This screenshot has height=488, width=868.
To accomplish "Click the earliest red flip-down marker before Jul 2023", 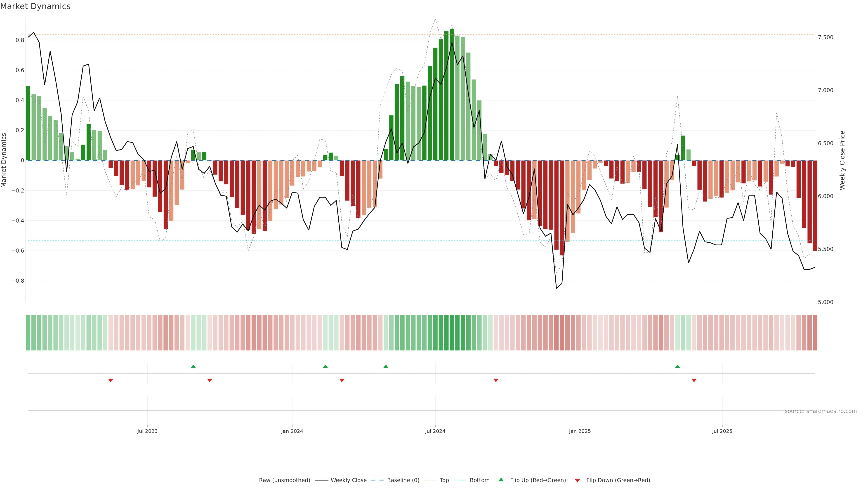I will (111, 380).
